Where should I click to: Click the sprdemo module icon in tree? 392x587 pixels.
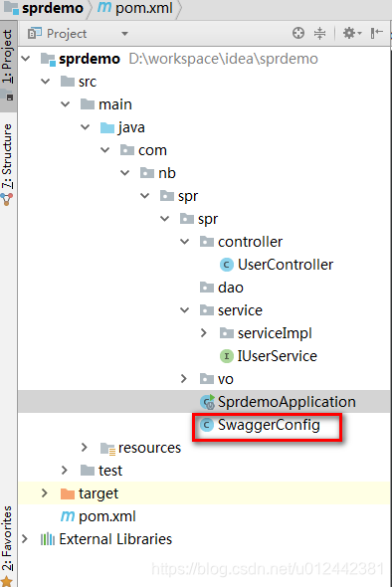[48, 59]
